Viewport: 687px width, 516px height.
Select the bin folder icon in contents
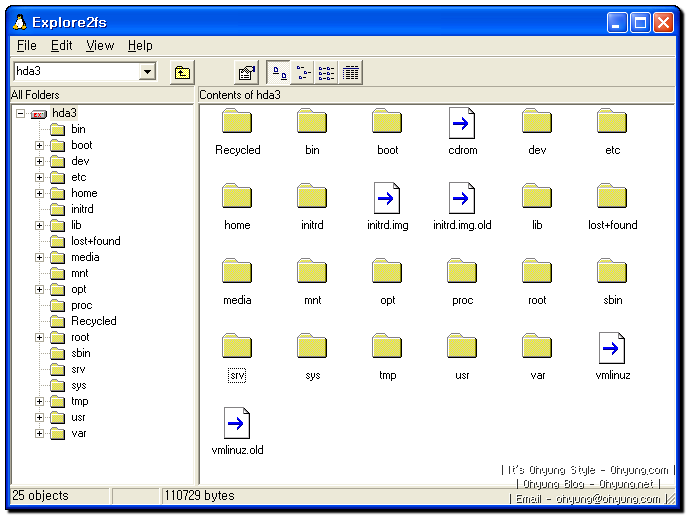pos(312,121)
